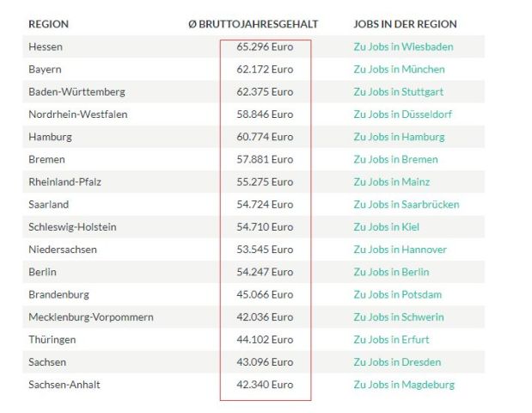Follow the Zu Jobs in Saarbrücken link

tap(406, 204)
